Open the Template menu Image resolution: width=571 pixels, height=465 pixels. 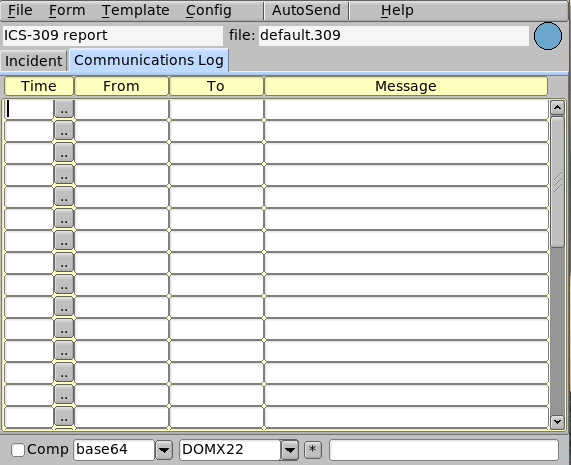tap(135, 10)
